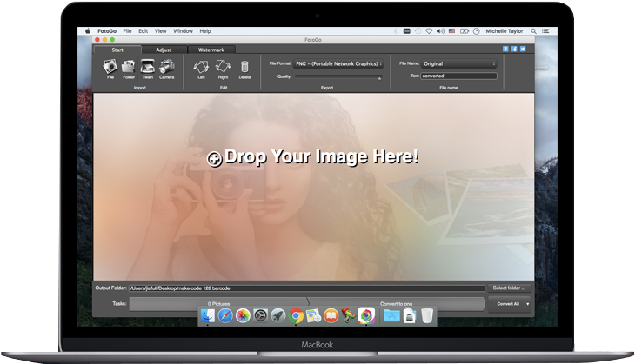The height and width of the screenshot is (364, 635).
Task: Open the toy gun app in dock
Action: coord(348,315)
